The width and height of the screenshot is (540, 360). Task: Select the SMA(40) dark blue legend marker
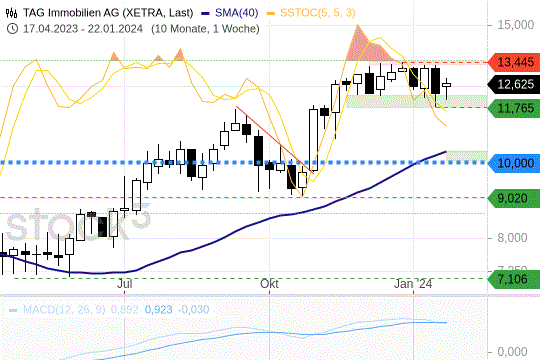206,13
